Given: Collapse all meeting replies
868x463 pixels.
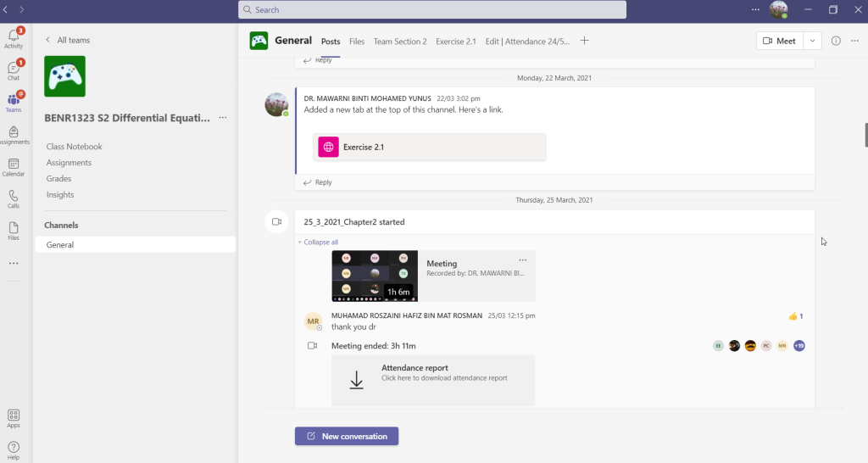Looking at the screenshot, I should pos(320,242).
